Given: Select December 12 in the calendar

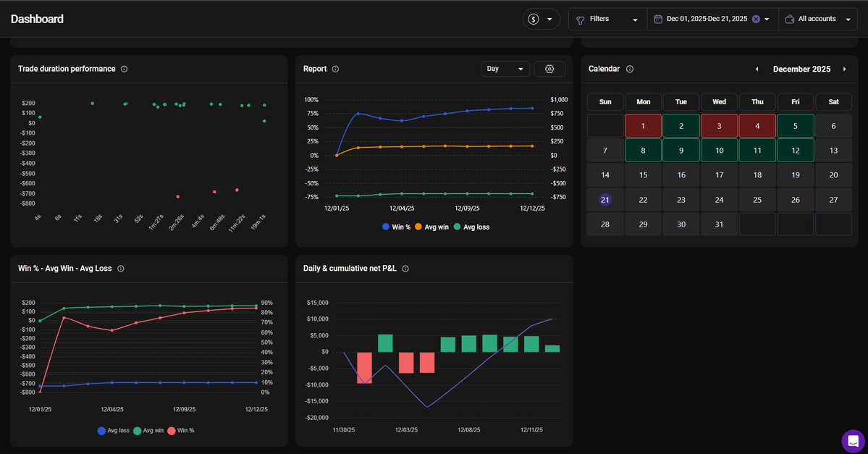Looking at the screenshot, I should pos(796,151).
